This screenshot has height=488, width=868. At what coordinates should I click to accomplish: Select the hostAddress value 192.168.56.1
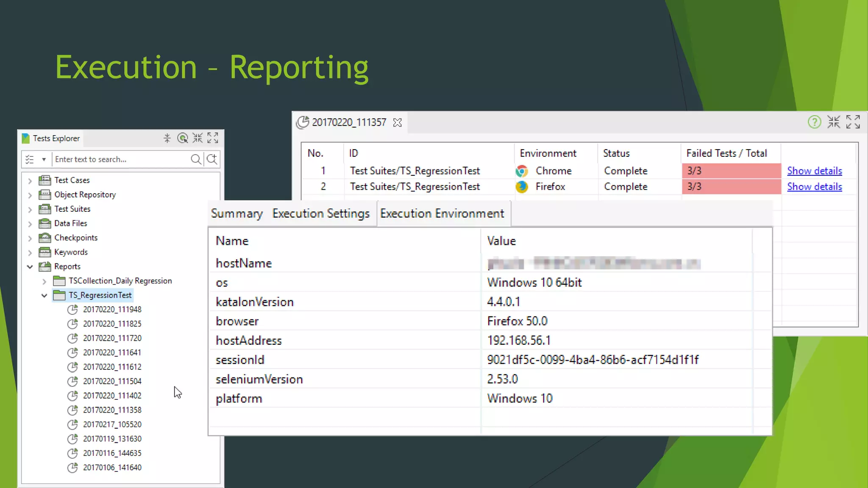[x=519, y=341]
